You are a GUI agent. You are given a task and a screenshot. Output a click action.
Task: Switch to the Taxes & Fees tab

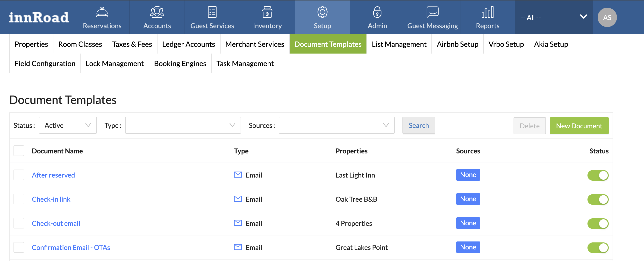point(132,44)
